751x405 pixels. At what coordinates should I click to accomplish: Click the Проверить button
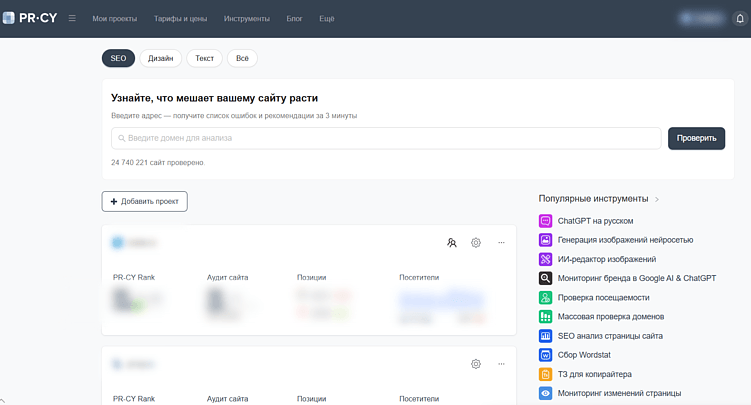click(x=696, y=138)
